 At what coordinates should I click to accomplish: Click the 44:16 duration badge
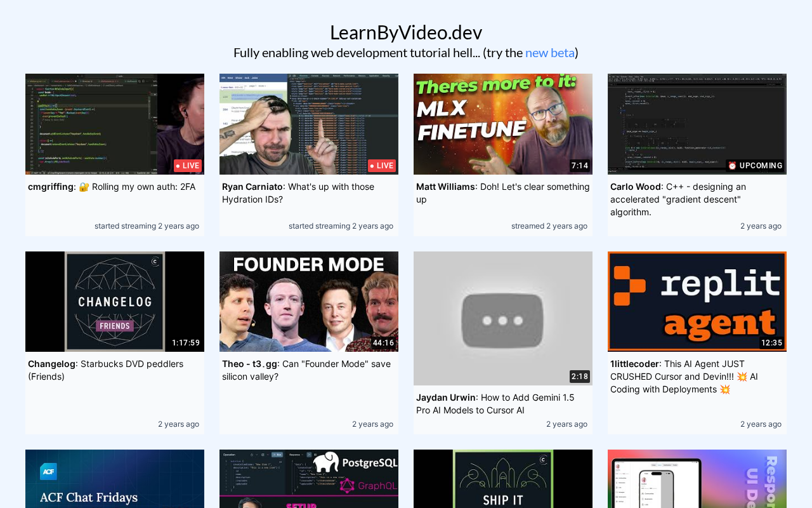click(x=383, y=343)
